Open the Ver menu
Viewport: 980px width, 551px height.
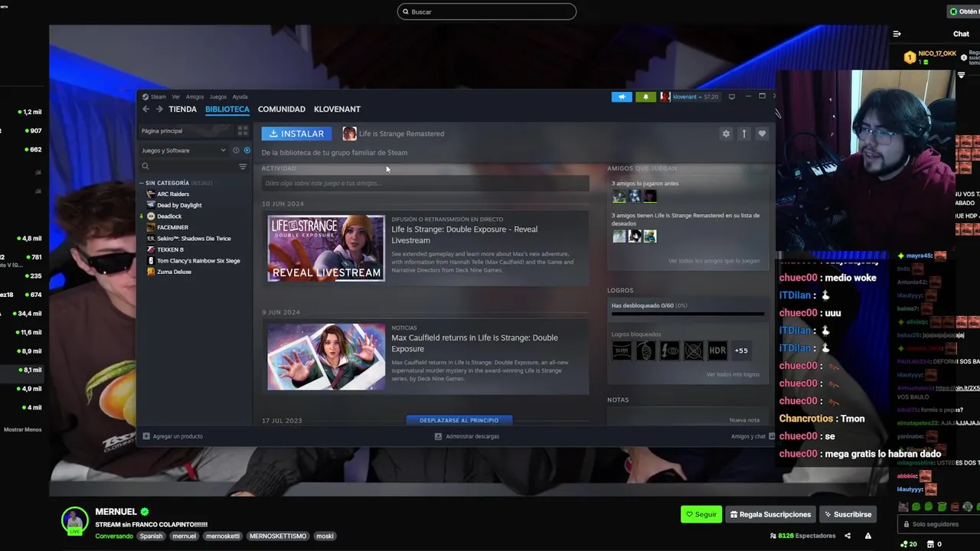[176, 97]
